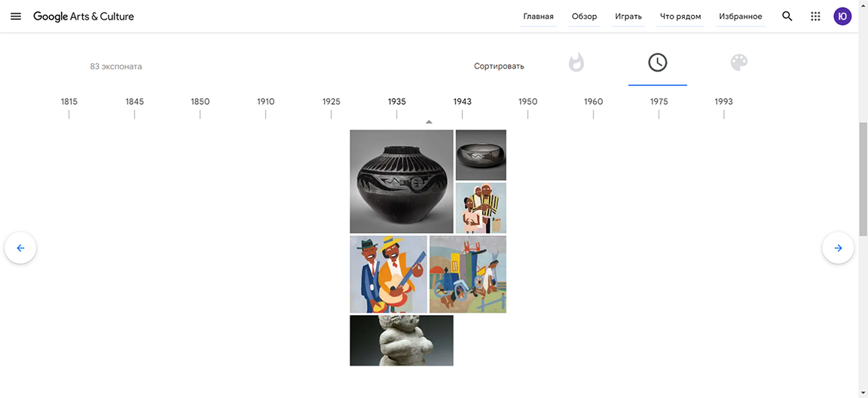Jump to 1850 on the timeline
Image resolution: width=868 pixels, height=398 pixels.
(200, 102)
